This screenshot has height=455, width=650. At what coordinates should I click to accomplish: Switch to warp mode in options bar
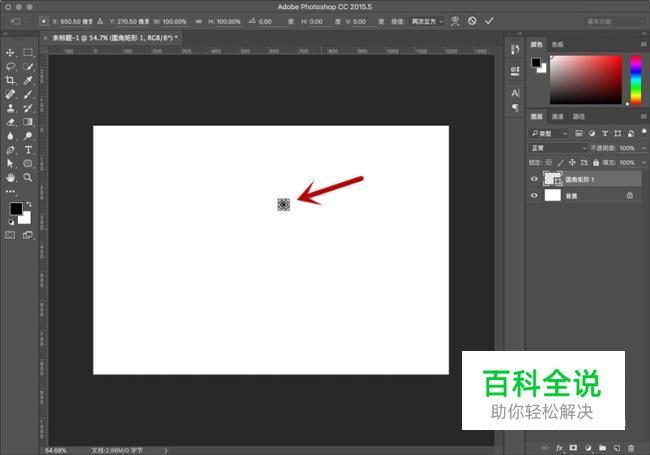pyautogui.click(x=455, y=21)
